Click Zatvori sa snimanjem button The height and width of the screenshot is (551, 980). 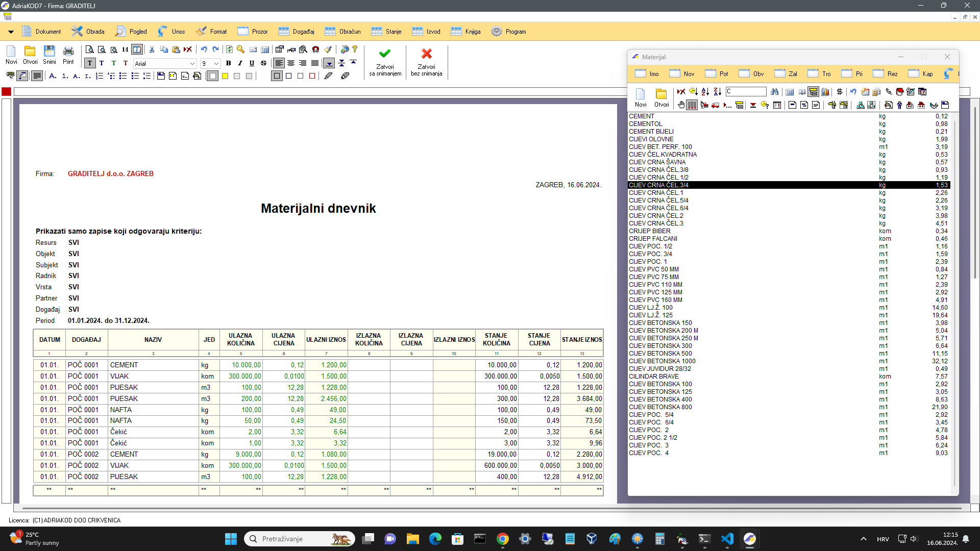[385, 62]
